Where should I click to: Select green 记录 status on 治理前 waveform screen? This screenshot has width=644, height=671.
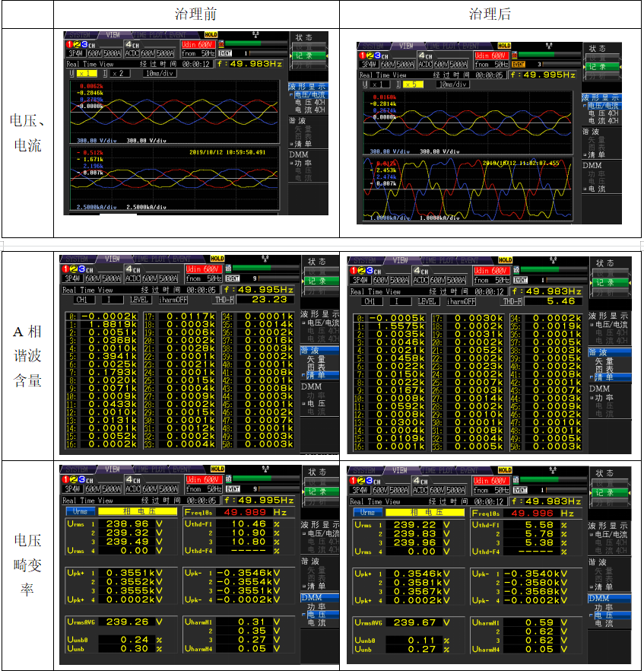coord(309,56)
